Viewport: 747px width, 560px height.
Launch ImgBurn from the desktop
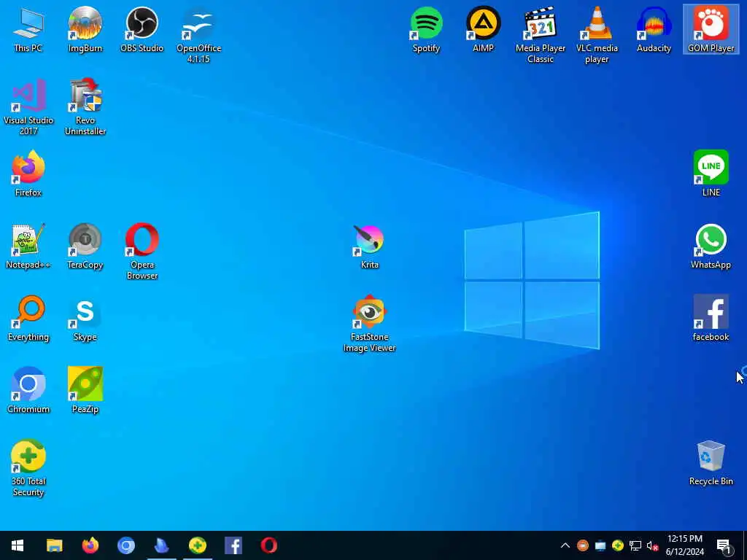click(x=85, y=29)
